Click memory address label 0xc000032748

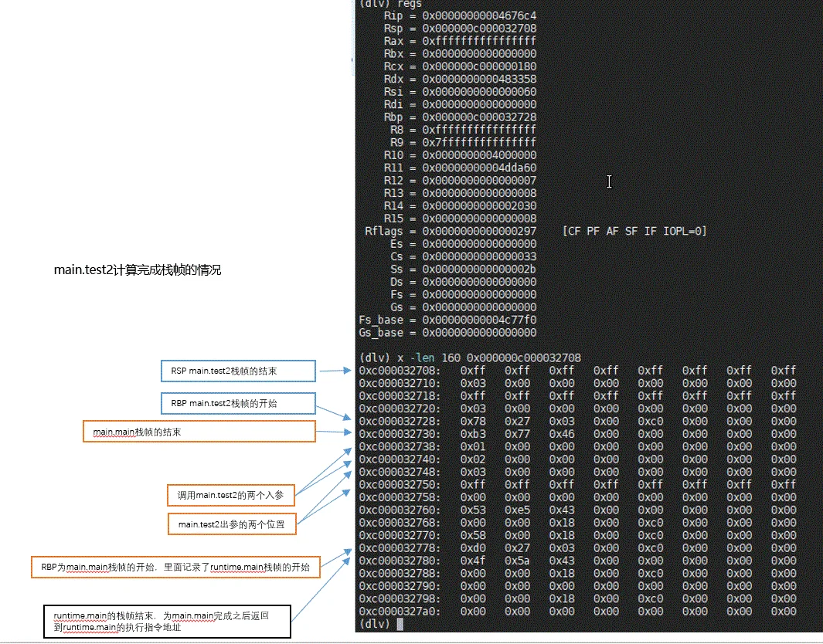400,472
